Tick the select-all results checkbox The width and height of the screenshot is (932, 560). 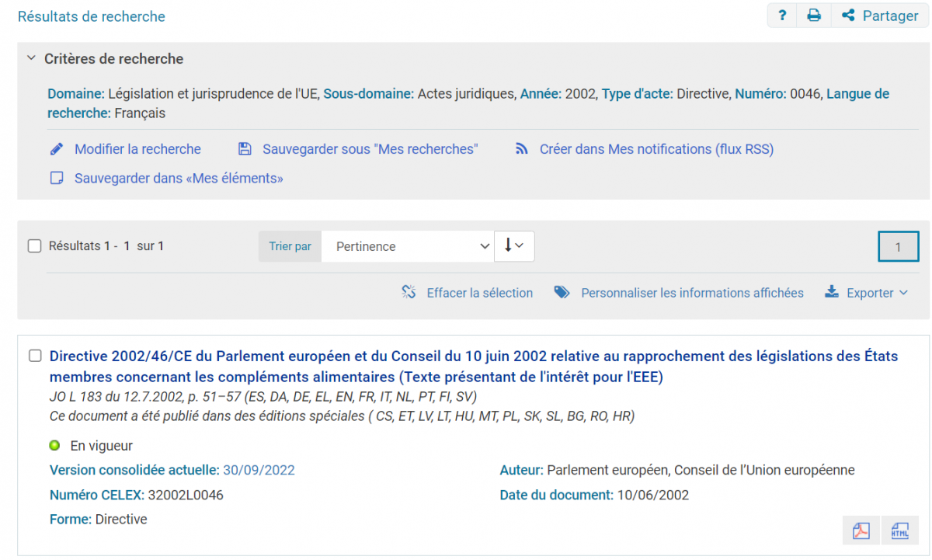pos(34,246)
